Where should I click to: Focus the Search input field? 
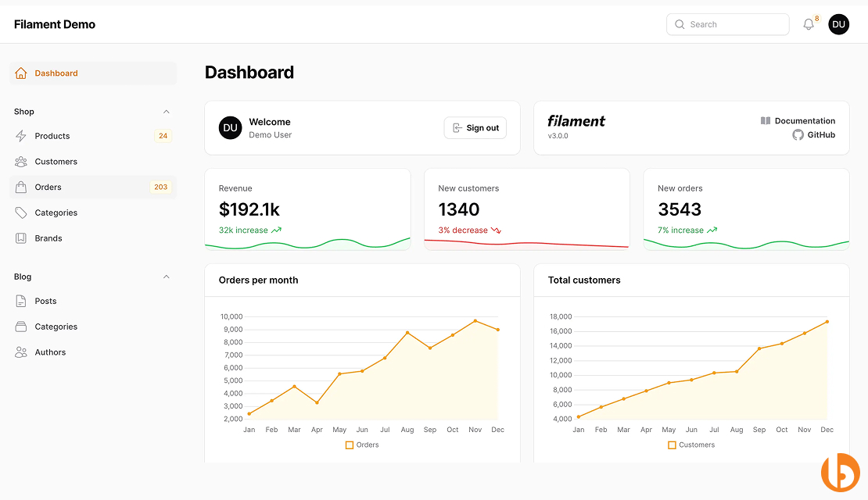pos(728,24)
